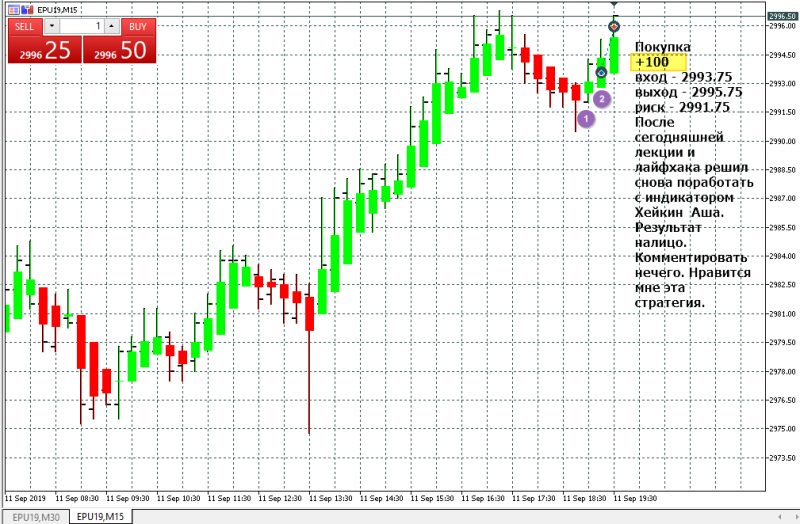
Task: Click the blue buy entry marker on chart
Action: click(x=601, y=72)
